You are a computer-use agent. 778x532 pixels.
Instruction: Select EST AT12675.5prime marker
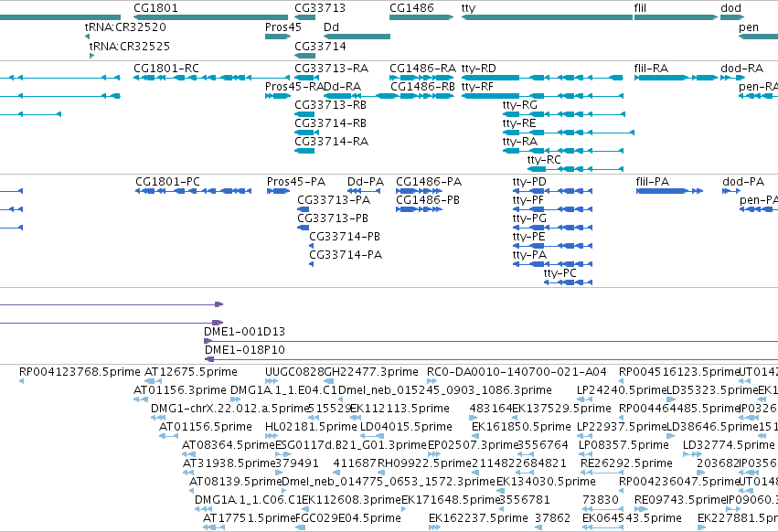point(153,381)
